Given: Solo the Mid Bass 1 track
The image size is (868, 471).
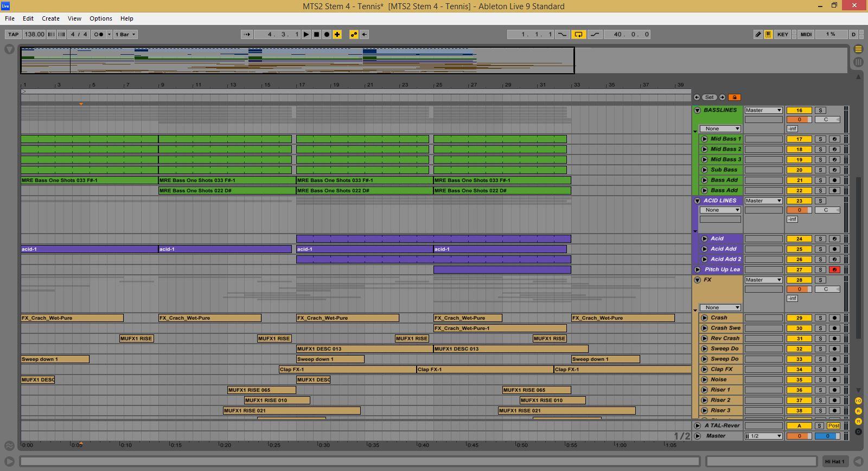Looking at the screenshot, I should pyautogui.click(x=820, y=139).
